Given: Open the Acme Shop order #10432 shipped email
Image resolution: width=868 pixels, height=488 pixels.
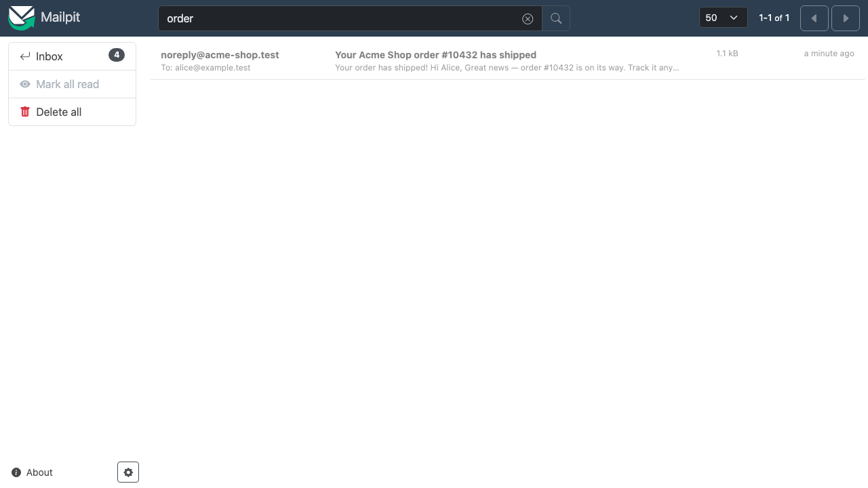Looking at the screenshot, I should [509, 61].
